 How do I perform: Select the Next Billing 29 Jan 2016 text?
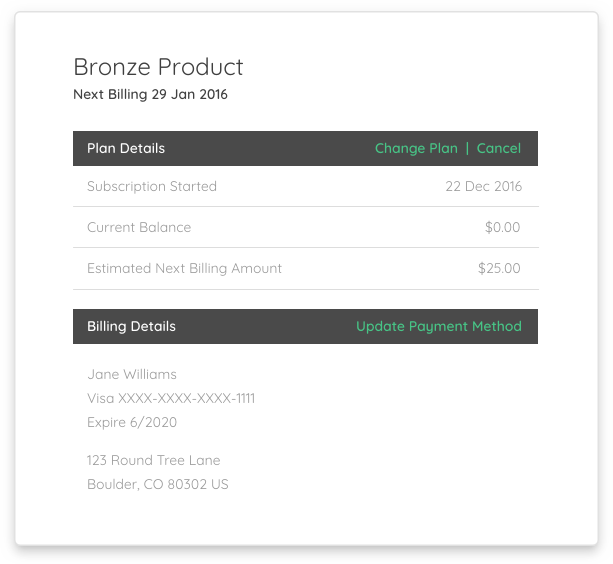(x=150, y=95)
